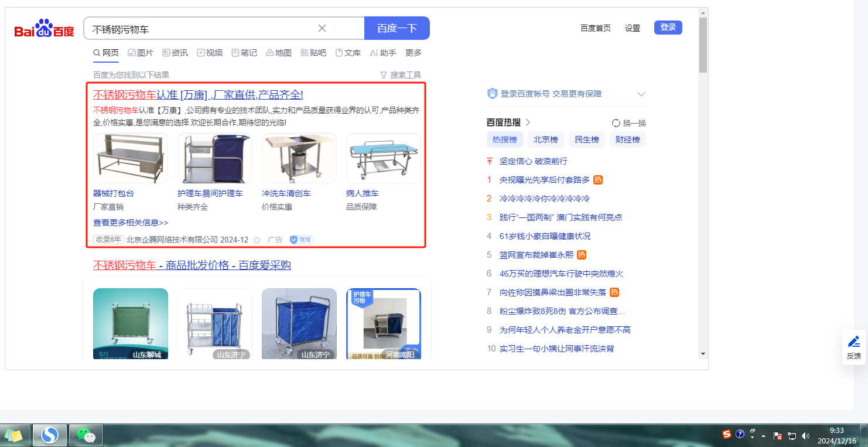Click the volume speaker tray icon
Screen dimensions: 868x447
click(x=805, y=435)
